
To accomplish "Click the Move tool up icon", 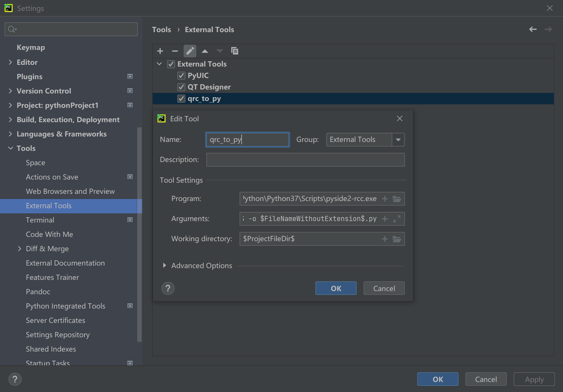I will [x=205, y=51].
